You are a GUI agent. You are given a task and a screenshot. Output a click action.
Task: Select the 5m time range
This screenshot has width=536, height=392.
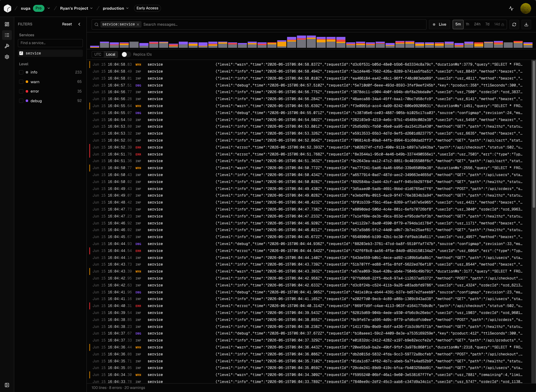point(458,24)
